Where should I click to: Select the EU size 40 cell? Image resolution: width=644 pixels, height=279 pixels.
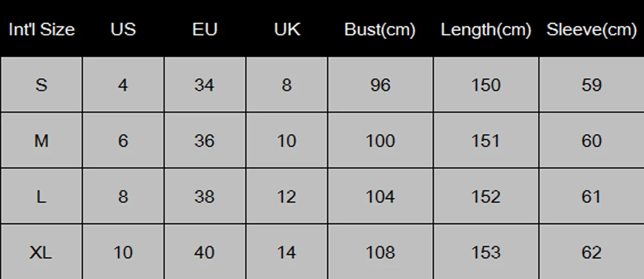[205, 252]
